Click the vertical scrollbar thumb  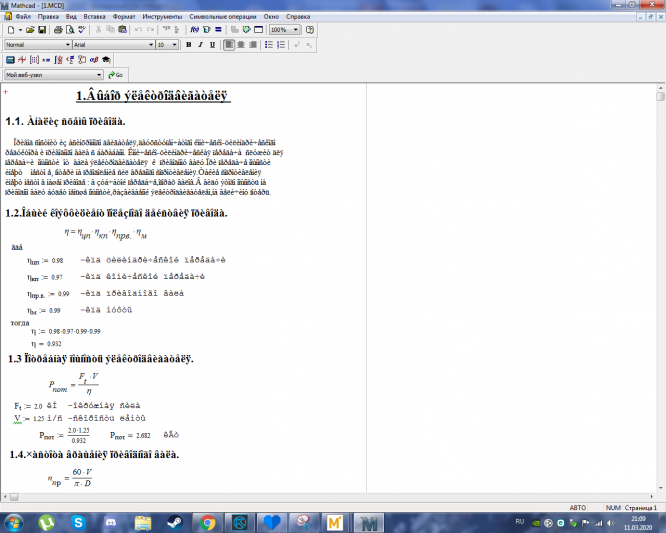pos(660,96)
